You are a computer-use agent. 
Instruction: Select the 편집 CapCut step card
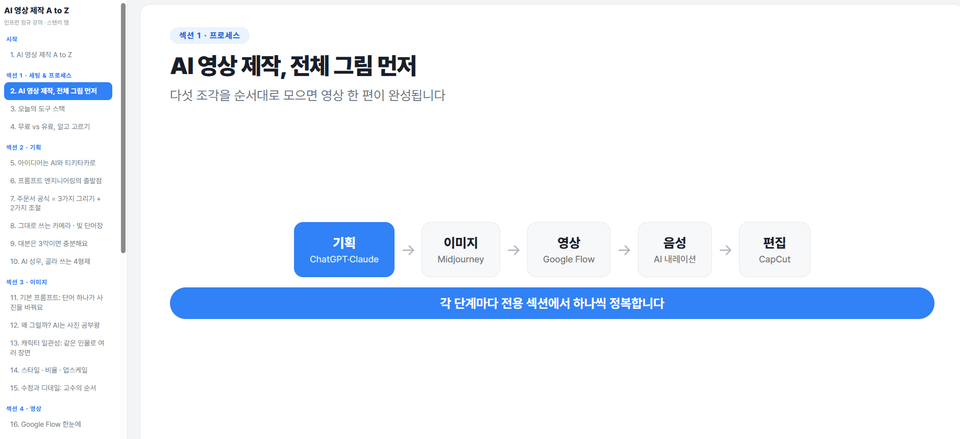click(774, 249)
